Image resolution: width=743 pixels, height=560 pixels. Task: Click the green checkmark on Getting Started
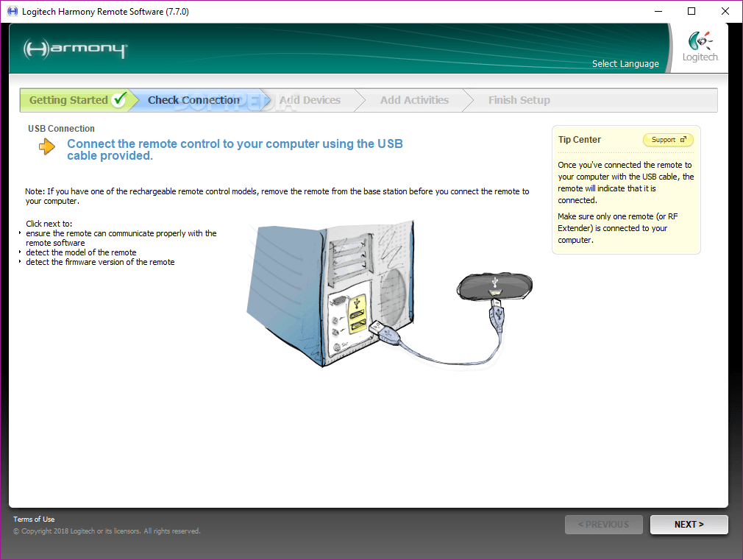pyautogui.click(x=120, y=99)
